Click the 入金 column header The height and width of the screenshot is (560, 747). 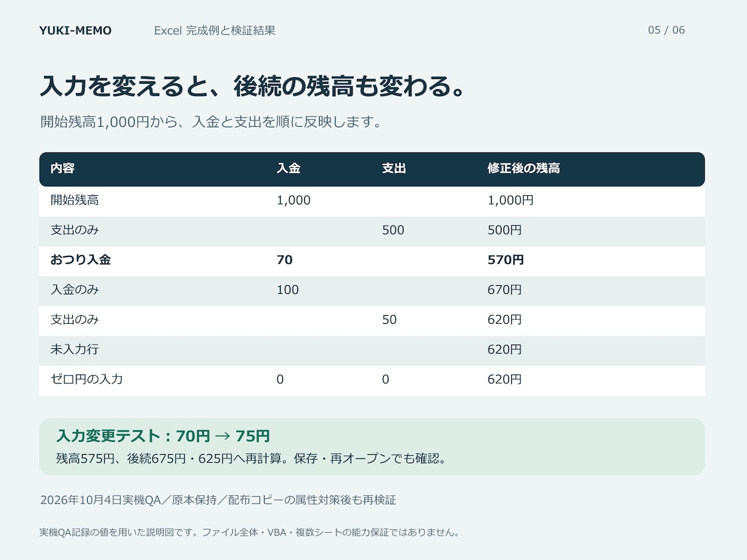coord(288,168)
